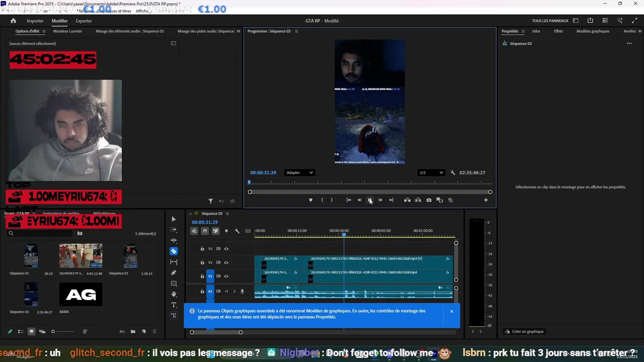Toggle lock on V3 track
644x362 pixels.
(x=202, y=249)
